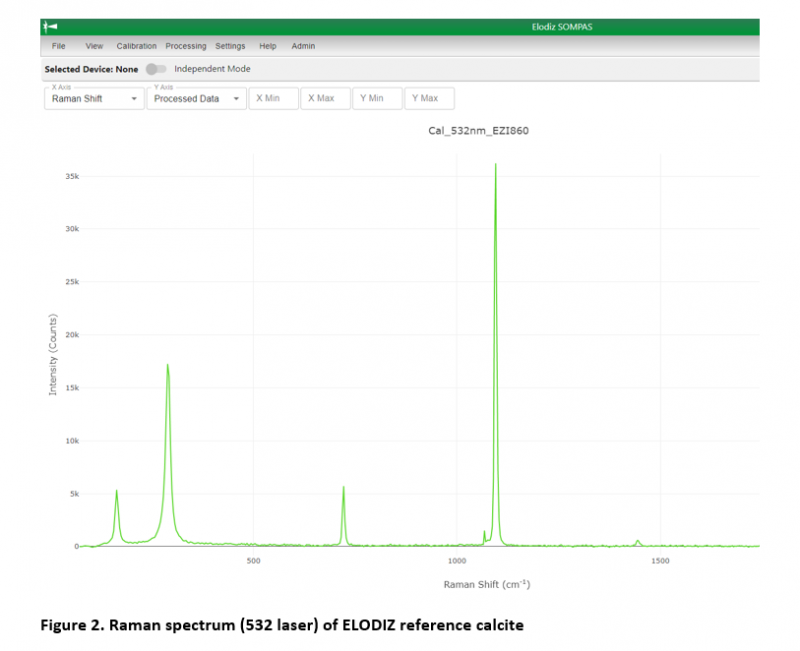Open the File menu
Viewport: 800px width, 651px height.
[58, 46]
